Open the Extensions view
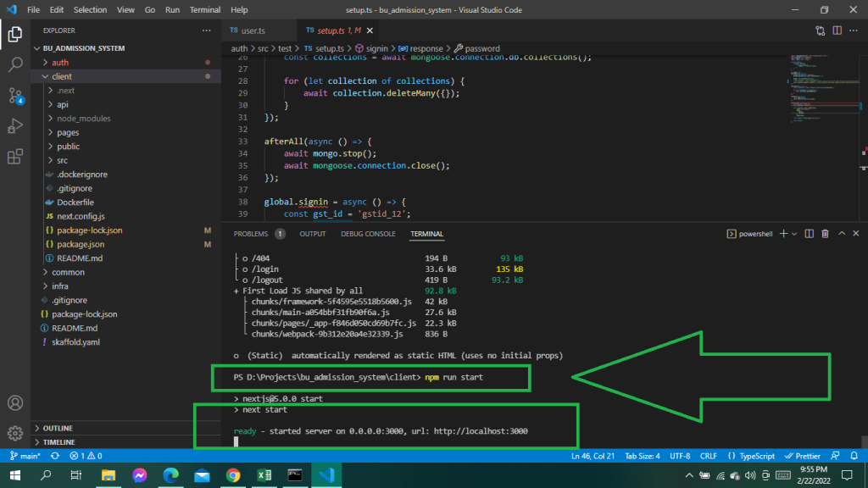Viewport: 868px width, 488px height. pos(15,157)
